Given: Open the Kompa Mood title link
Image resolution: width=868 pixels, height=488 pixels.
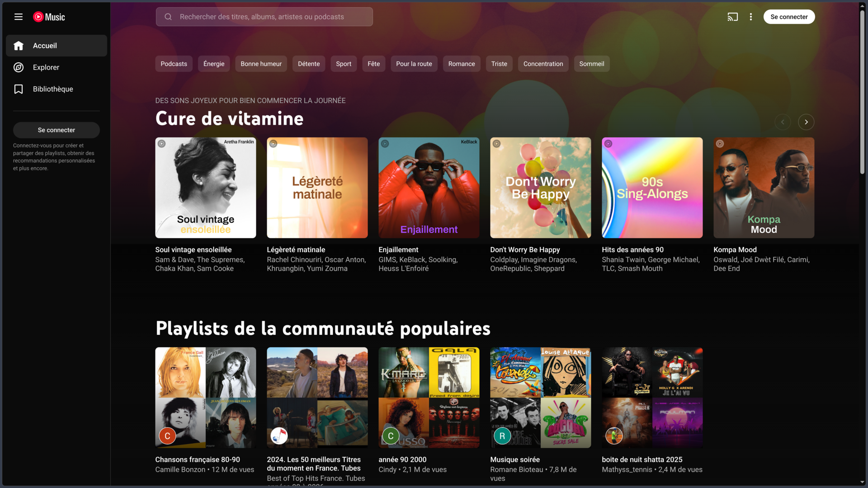Looking at the screenshot, I should pyautogui.click(x=735, y=249).
